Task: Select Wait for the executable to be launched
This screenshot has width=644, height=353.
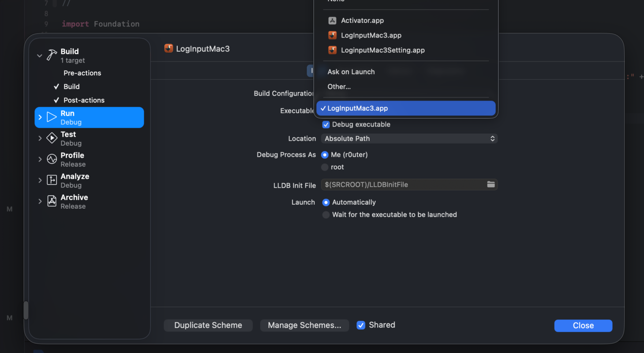Action: (326, 215)
